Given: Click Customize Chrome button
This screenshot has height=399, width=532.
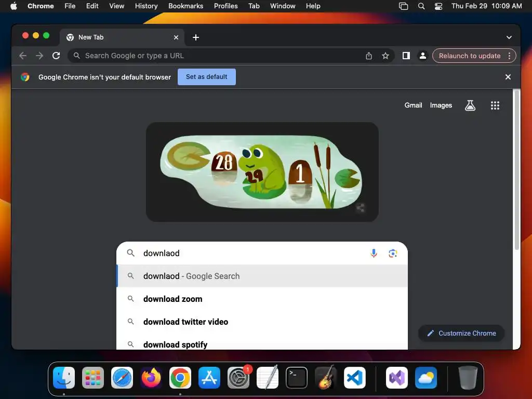Looking at the screenshot, I should click(x=461, y=333).
